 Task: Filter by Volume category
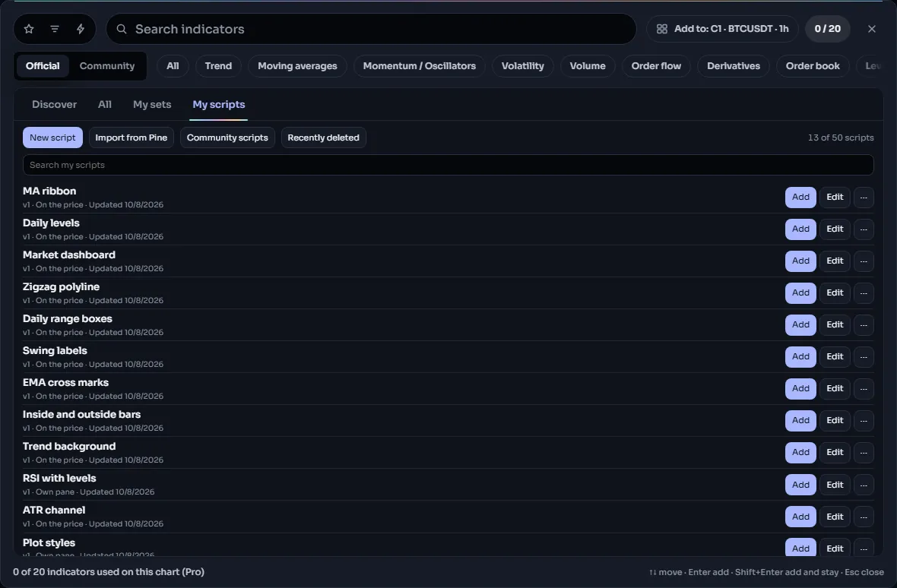coord(588,66)
